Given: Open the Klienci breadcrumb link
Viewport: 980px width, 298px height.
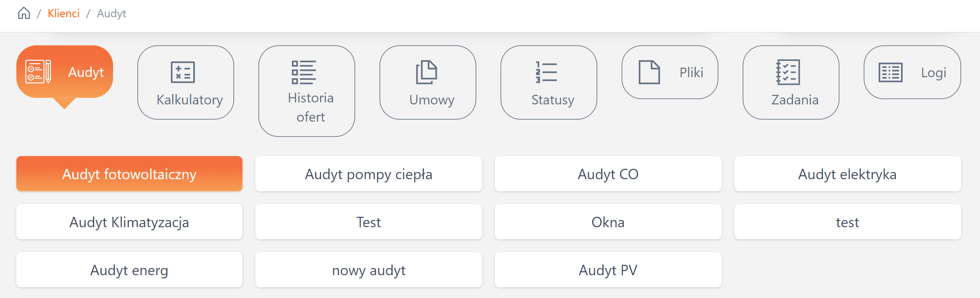Looking at the screenshot, I should pos(64,13).
